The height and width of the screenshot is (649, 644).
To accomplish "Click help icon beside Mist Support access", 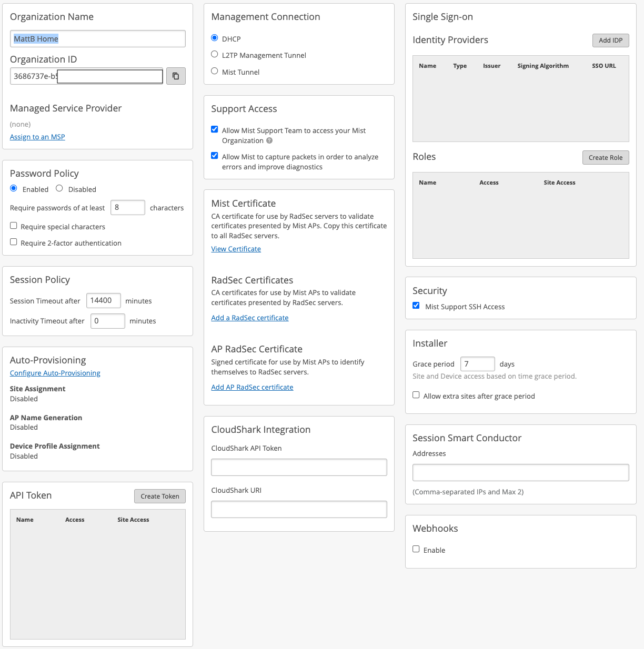I will click(269, 140).
